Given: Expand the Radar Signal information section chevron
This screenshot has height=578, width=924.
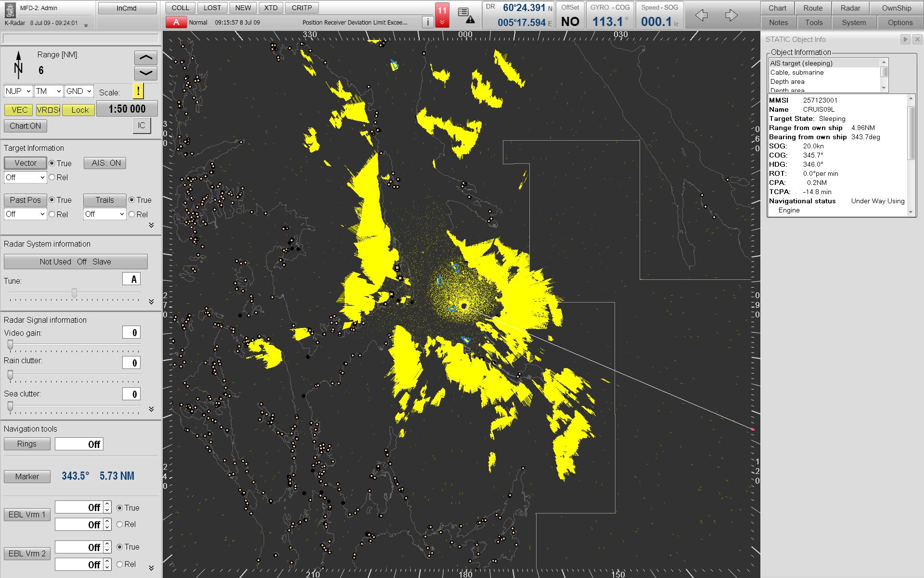Looking at the screenshot, I should pyautogui.click(x=151, y=409).
